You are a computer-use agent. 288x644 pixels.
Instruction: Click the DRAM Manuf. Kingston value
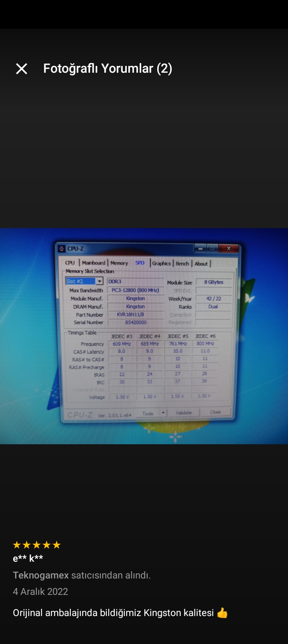(135, 306)
